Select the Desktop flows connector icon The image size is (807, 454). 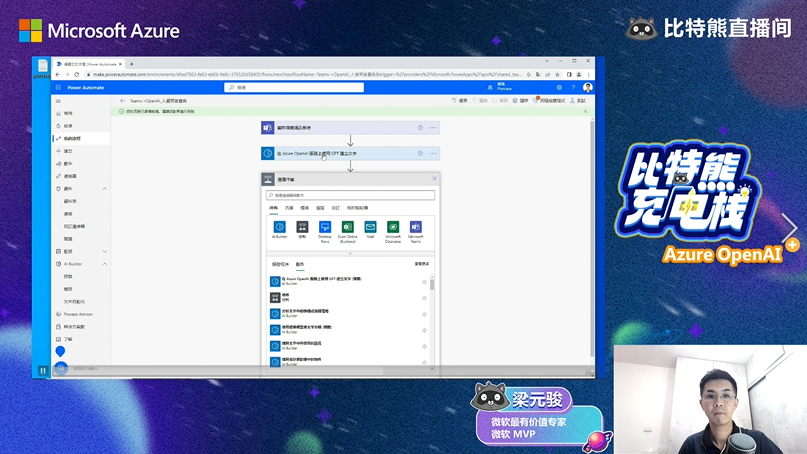pyautogui.click(x=325, y=227)
